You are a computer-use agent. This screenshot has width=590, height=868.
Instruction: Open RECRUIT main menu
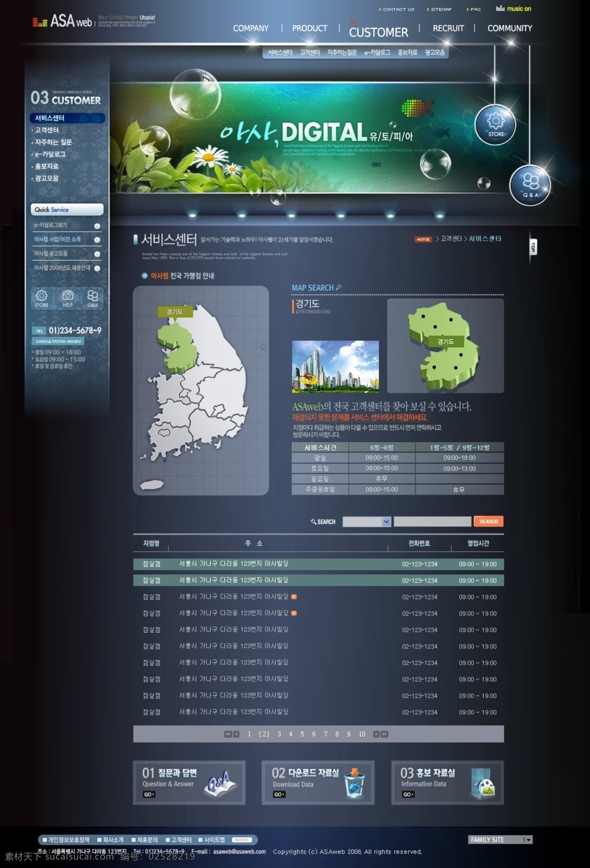point(448,29)
